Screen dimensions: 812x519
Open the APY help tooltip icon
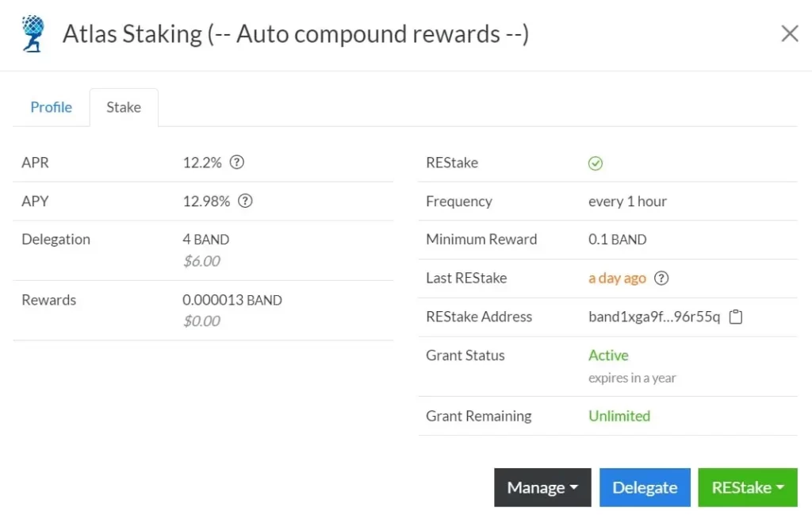[245, 202]
